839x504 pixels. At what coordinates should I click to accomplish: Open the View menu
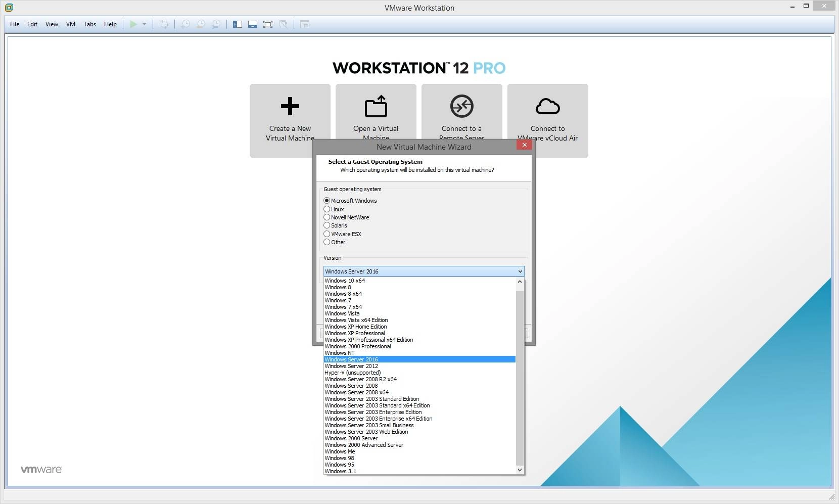52,24
